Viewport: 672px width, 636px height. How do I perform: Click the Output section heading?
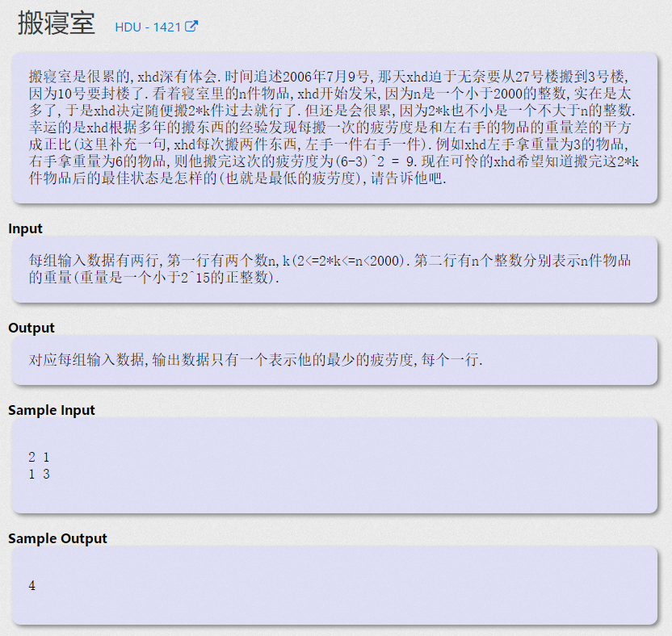[31, 328]
